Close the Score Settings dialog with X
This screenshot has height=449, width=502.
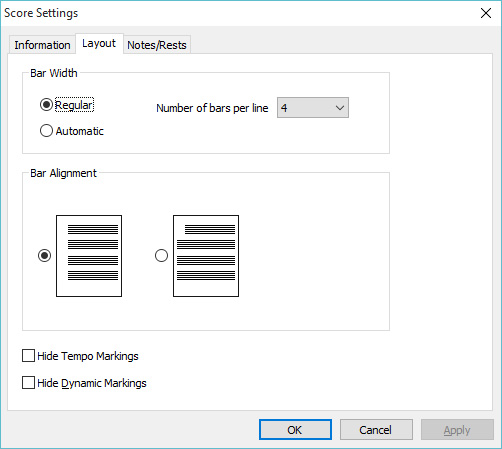click(486, 13)
